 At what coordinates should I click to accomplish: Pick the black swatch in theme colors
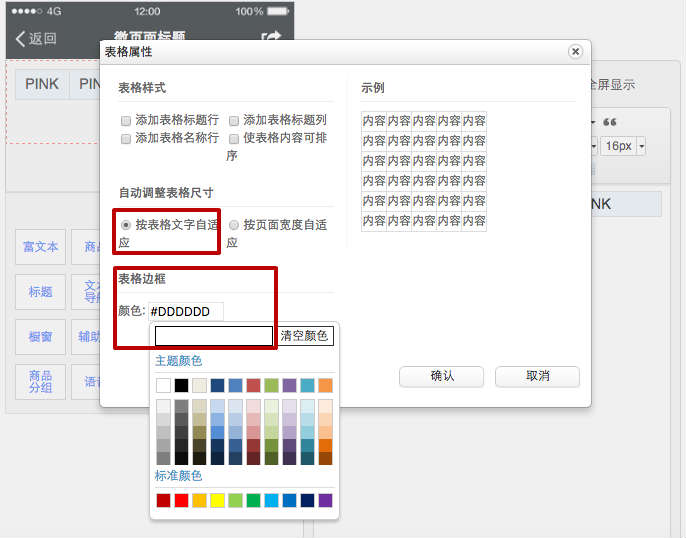[x=181, y=385]
